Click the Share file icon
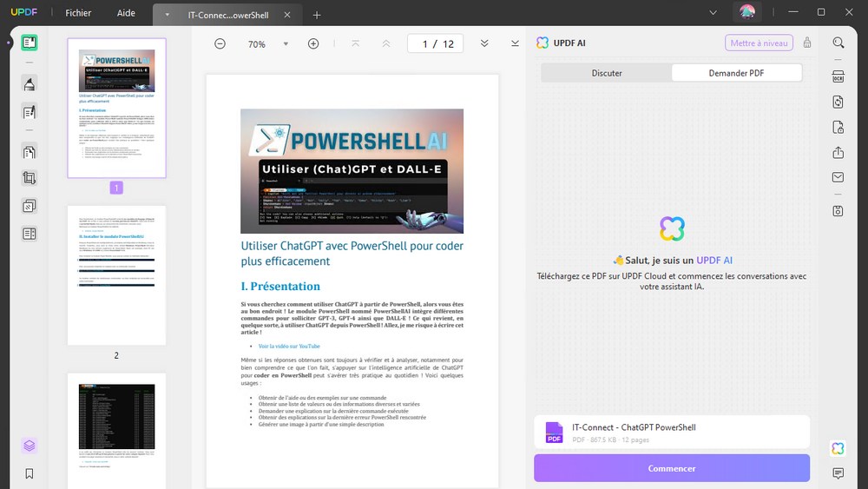This screenshot has height=489, width=868. pos(838,153)
